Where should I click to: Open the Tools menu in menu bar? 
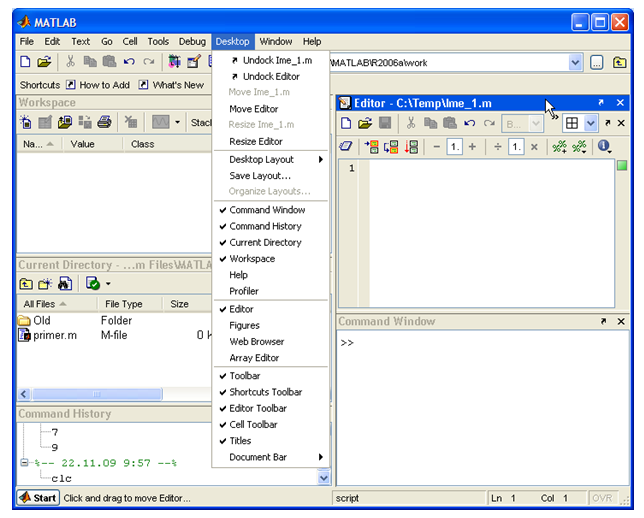coord(158,41)
